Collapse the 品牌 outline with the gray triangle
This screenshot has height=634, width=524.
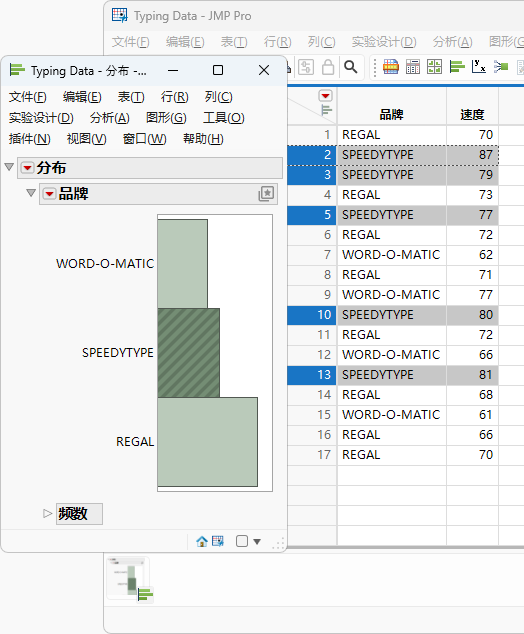[x=31, y=193]
